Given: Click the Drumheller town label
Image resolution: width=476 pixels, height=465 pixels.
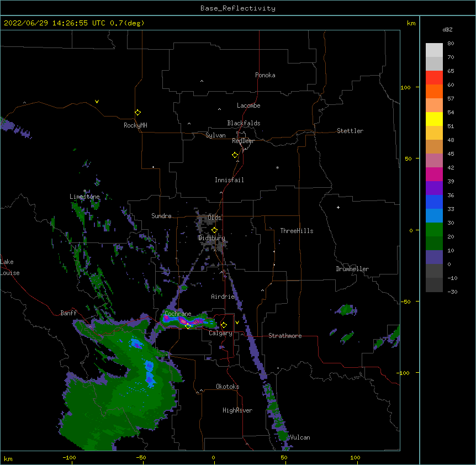Looking at the screenshot, I should pos(352,269).
